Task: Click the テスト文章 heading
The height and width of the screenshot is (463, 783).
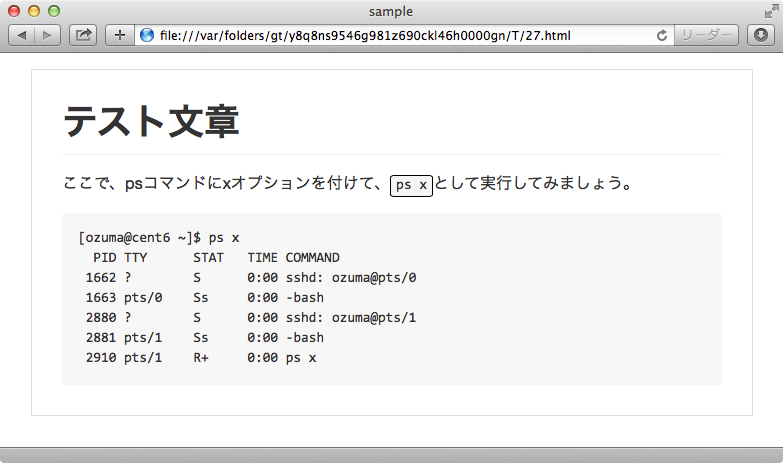Action: tap(151, 121)
